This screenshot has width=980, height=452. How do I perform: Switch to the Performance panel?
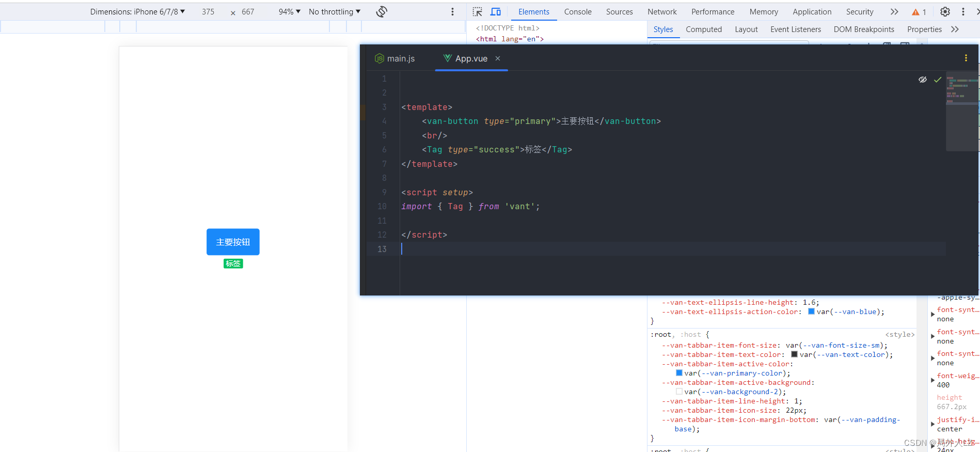[713, 11]
